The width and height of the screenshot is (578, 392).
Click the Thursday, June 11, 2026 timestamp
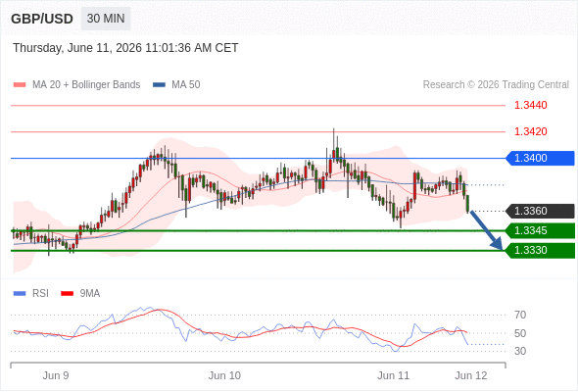125,48
